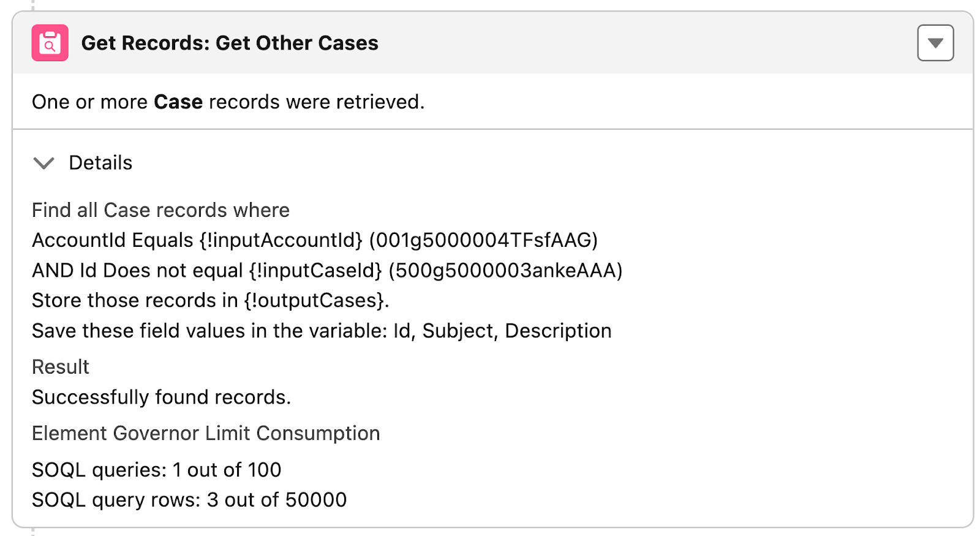
Task: Collapse the Details section chevron
Action: [43, 163]
